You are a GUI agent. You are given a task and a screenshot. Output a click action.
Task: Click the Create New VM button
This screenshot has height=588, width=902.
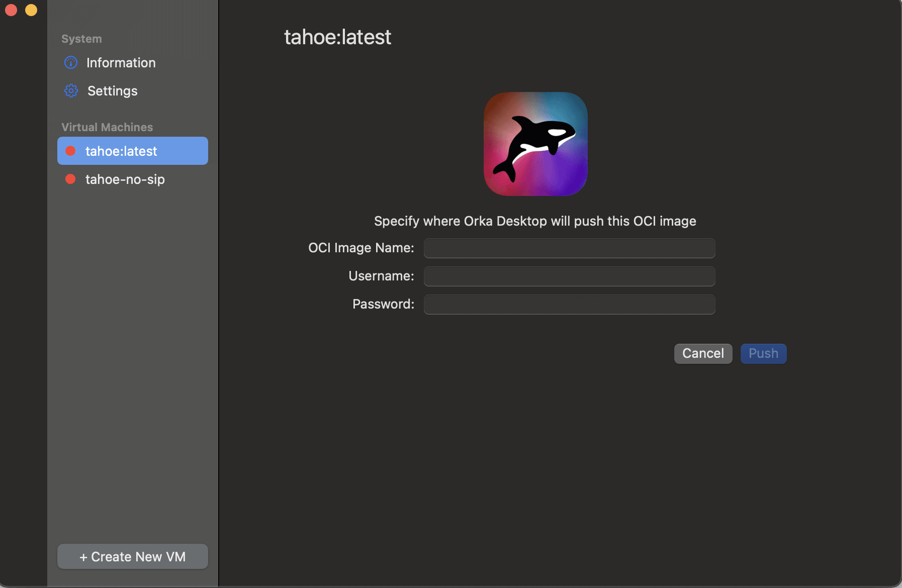pos(133,556)
